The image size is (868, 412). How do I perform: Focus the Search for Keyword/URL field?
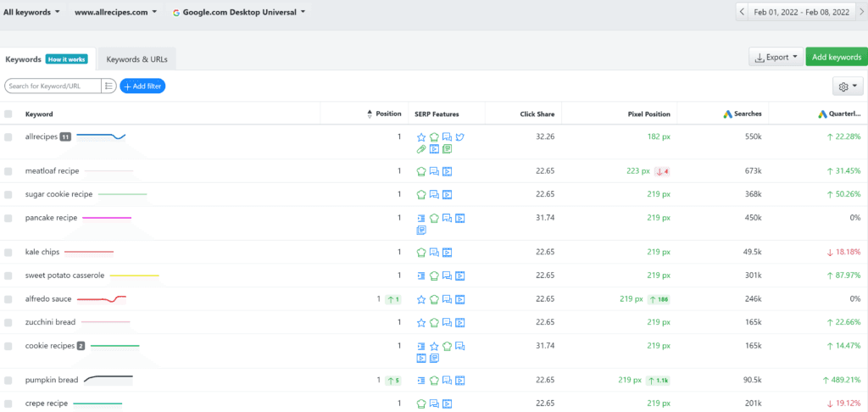click(53, 86)
